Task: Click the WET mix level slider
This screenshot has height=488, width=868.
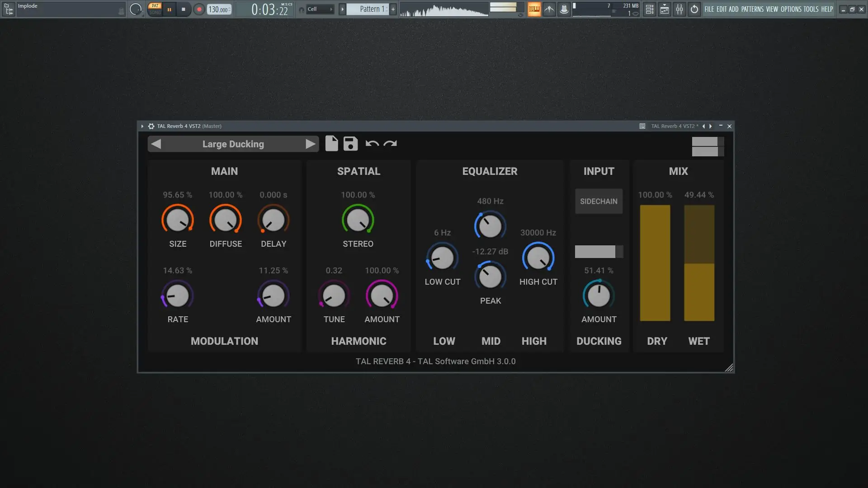Action: coord(699,263)
